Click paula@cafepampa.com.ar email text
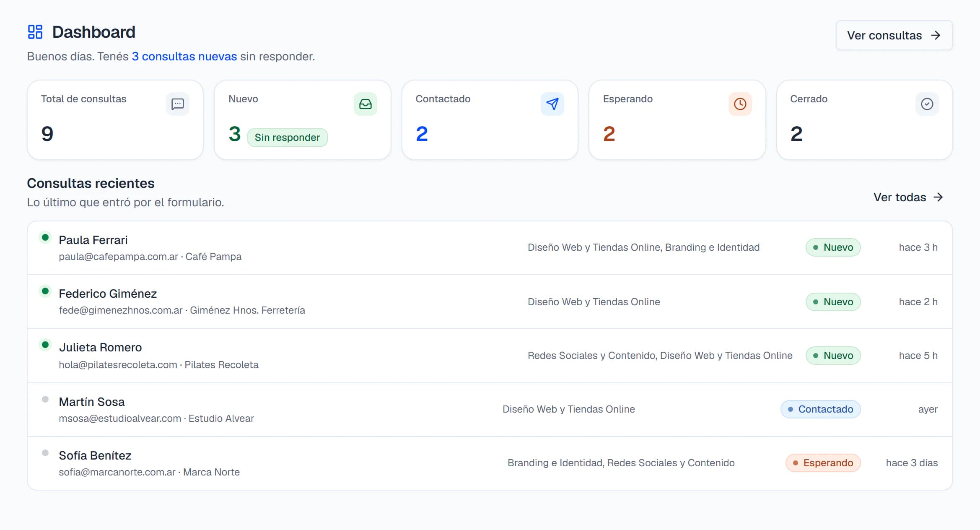Screen dimensions: 980x530 [x=119, y=257]
